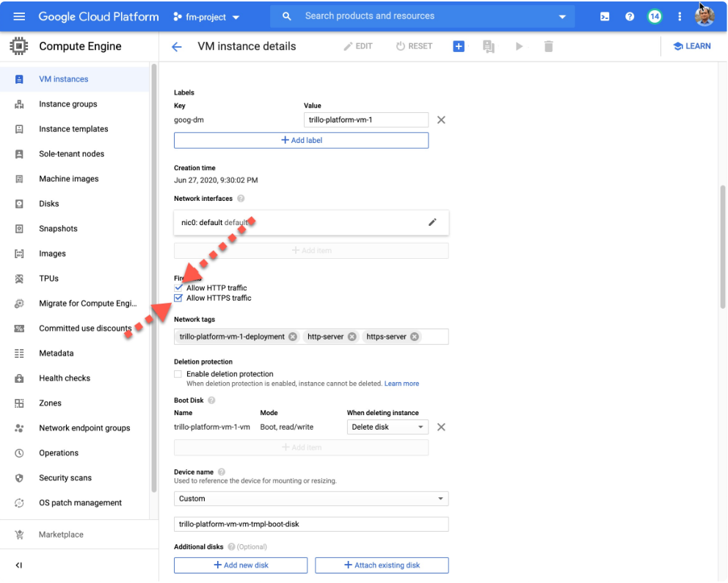The width and height of the screenshot is (728, 583).
Task: Click the Add new disk button
Action: click(241, 565)
